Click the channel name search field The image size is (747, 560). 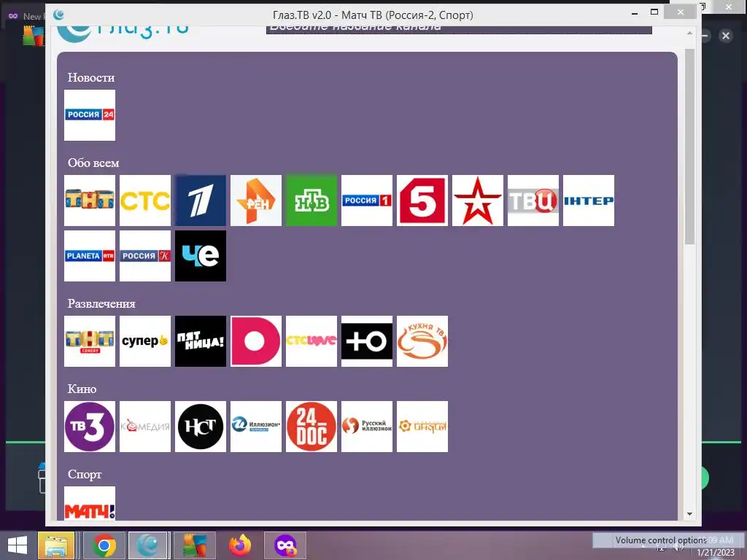point(459,29)
